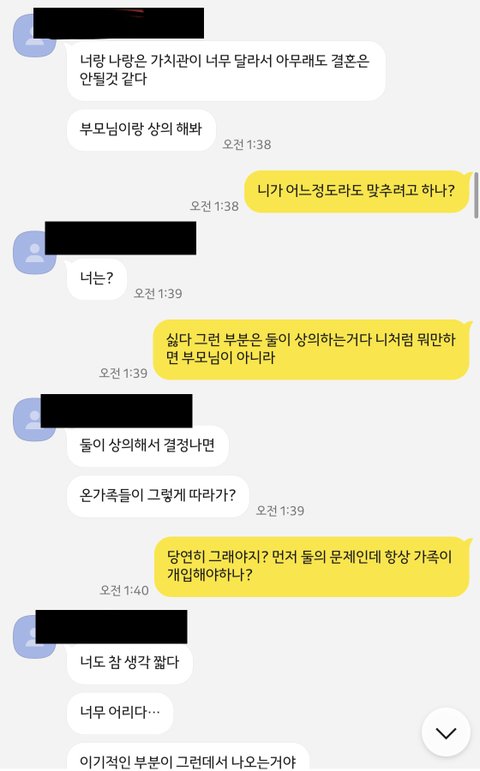Screen dimensions: 480x771
Task: Tap the avatar above '둘이 상의해서 결정나면' message
Action: [x=34, y=419]
